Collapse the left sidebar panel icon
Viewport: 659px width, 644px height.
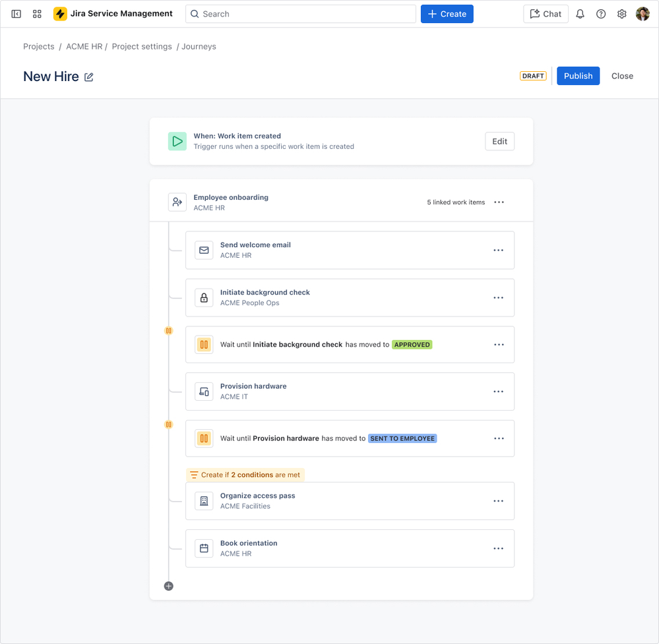click(x=16, y=14)
